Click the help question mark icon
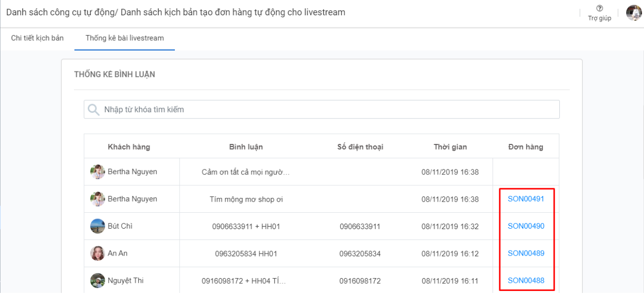 (x=599, y=8)
